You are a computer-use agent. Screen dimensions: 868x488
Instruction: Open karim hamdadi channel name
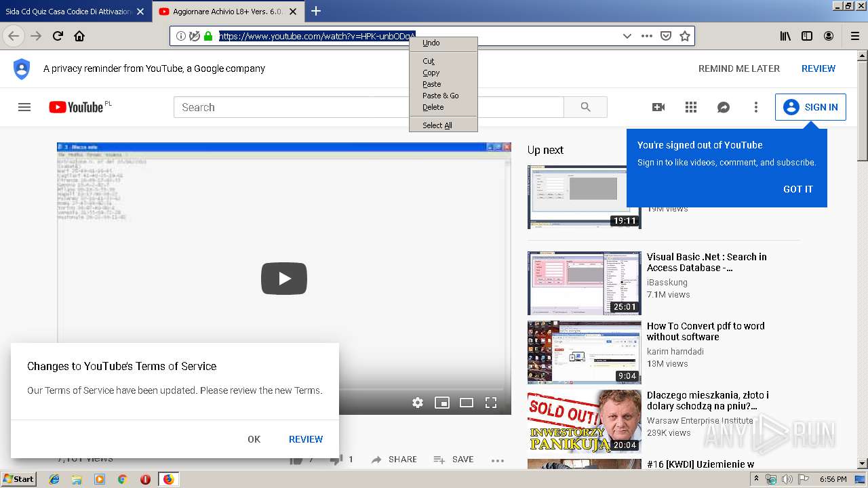click(x=675, y=352)
